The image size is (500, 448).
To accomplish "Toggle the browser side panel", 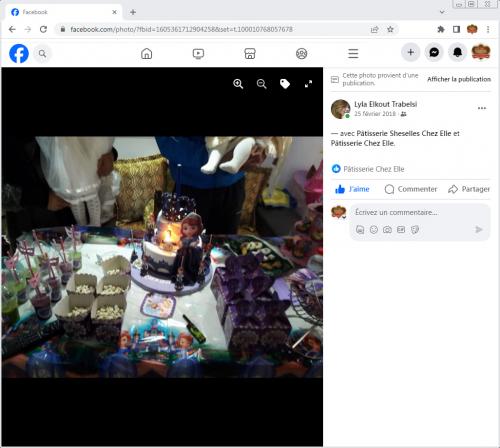I will pyautogui.click(x=456, y=29).
